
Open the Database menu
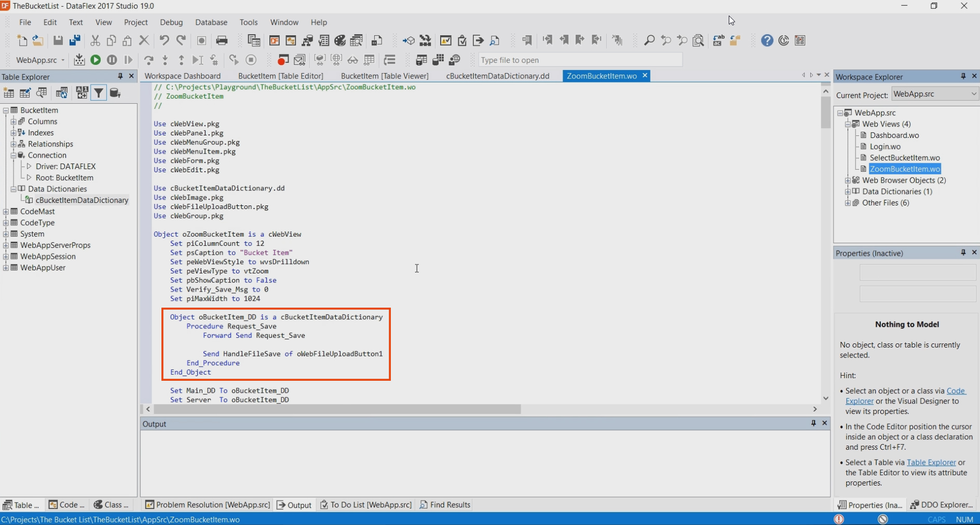click(x=211, y=22)
